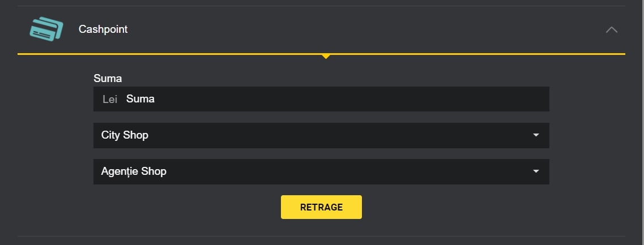Click the empty right side of the Suma field
644x245 pixels.
pyautogui.click(x=481, y=99)
